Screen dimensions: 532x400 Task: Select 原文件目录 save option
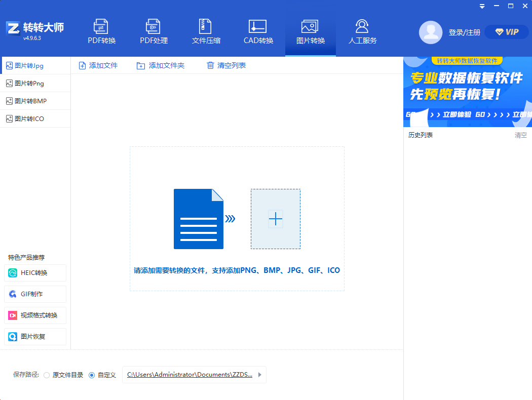click(47, 375)
